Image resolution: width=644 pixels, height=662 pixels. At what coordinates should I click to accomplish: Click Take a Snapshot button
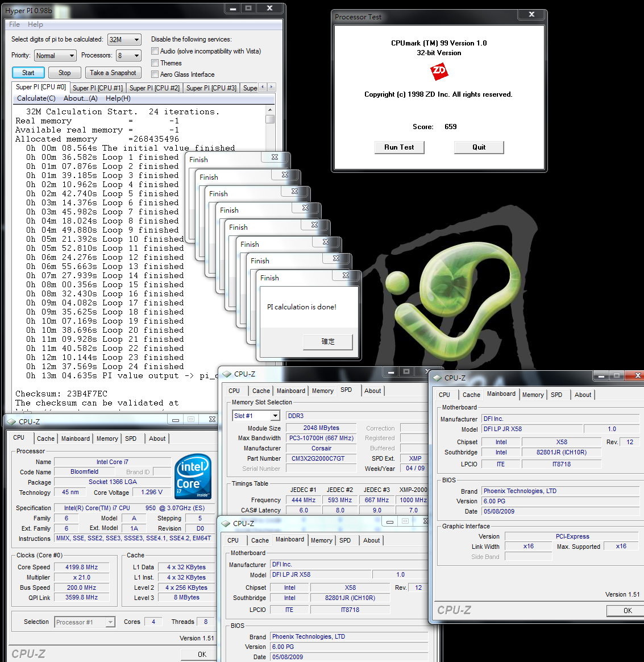tap(113, 73)
